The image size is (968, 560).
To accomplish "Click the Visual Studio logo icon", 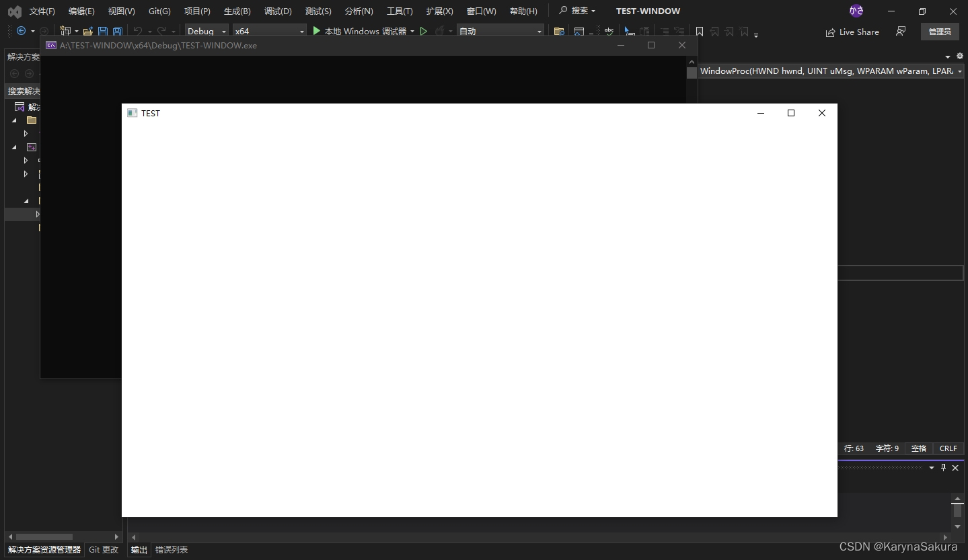I will 14,11.
